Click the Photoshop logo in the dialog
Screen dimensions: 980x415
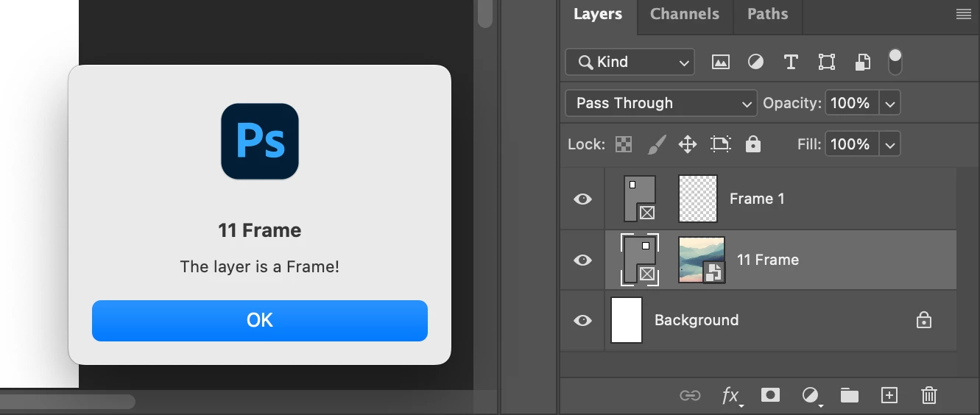(x=260, y=141)
